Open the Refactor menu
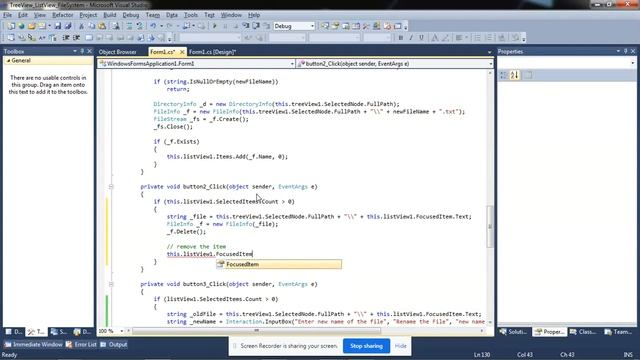This screenshot has height=360, width=640. pos(62,15)
